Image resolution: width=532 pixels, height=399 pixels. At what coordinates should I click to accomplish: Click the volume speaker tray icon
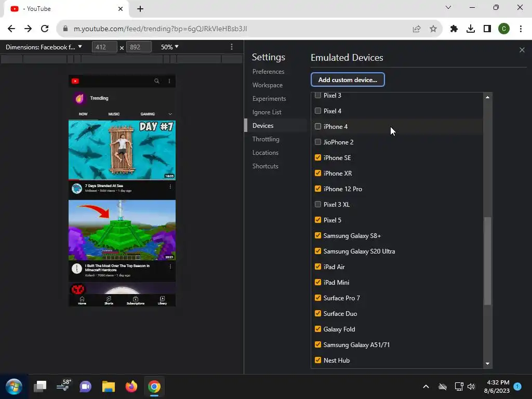(471, 387)
